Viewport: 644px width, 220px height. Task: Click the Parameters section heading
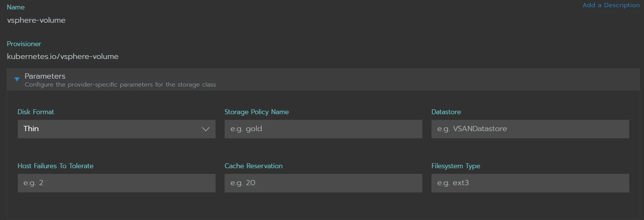45,76
